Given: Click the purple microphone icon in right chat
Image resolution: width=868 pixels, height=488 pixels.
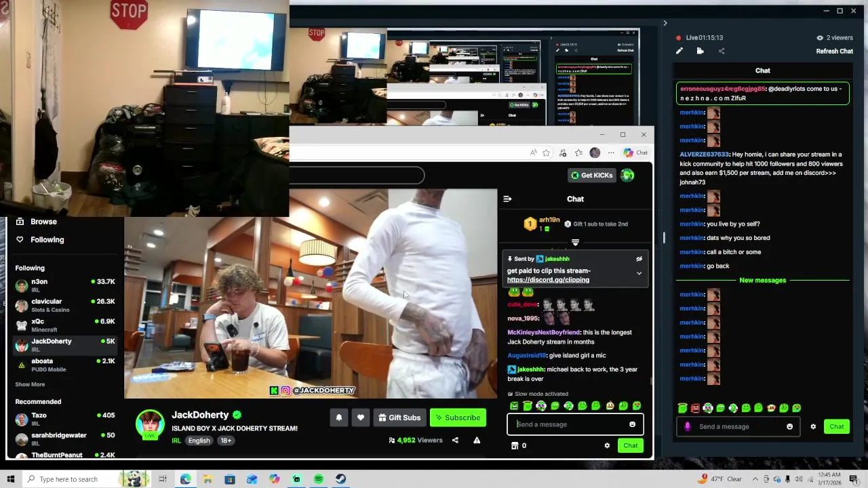Looking at the screenshot, I should tap(688, 426).
